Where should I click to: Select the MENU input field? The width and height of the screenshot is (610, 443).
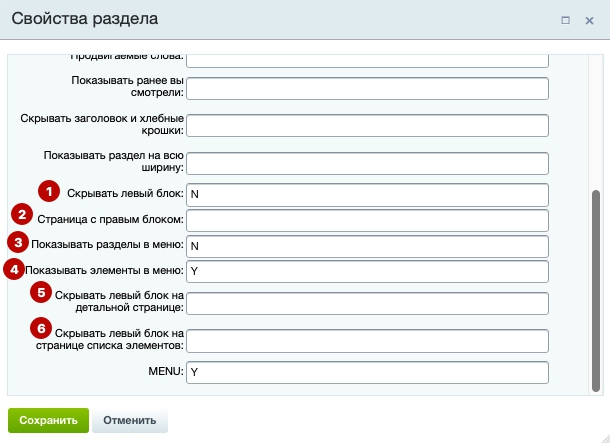(367, 373)
